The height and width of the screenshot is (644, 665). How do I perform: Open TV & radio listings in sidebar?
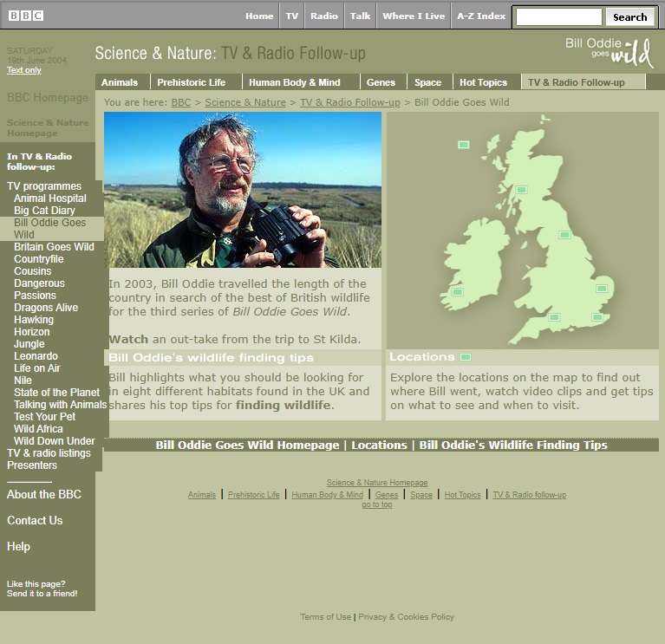point(49,453)
